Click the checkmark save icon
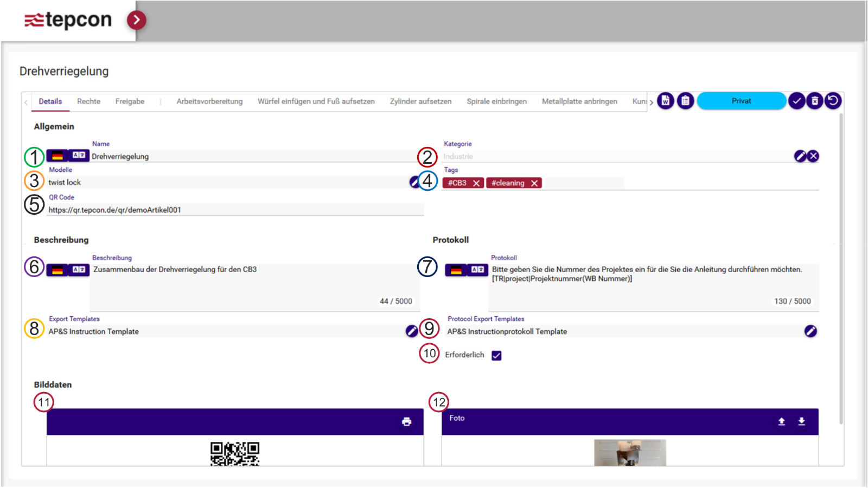The image size is (868, 488). pyautogui.click(x=796, y=101)
